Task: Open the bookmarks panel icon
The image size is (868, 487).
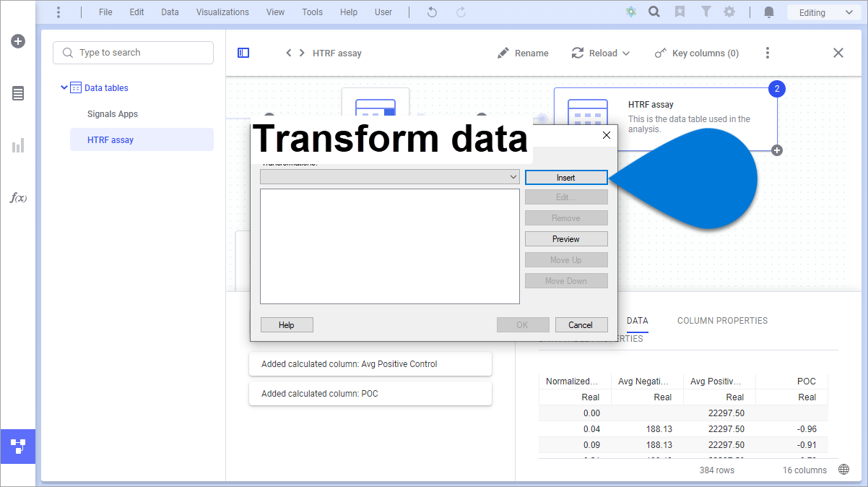Action: point(680,12)
